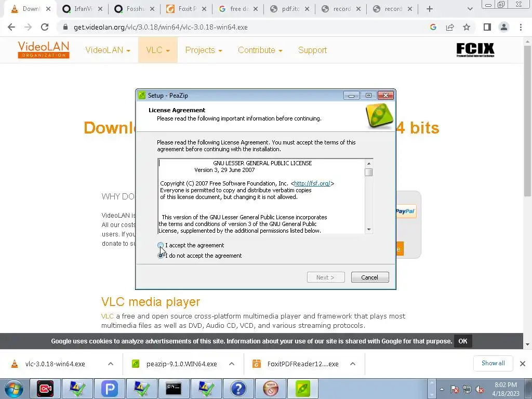Bookmark this page with star icon
532x399 pixels.
467,27
